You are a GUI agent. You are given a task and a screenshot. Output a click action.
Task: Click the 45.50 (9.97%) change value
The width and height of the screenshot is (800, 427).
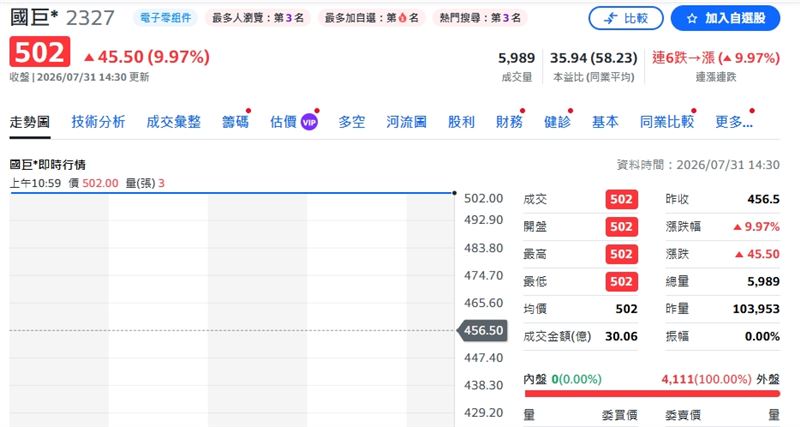147,57
